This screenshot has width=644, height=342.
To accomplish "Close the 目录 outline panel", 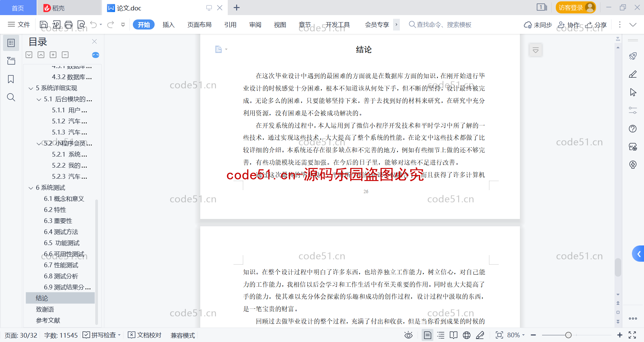I will pyautogui.click(x=94, y=41).
